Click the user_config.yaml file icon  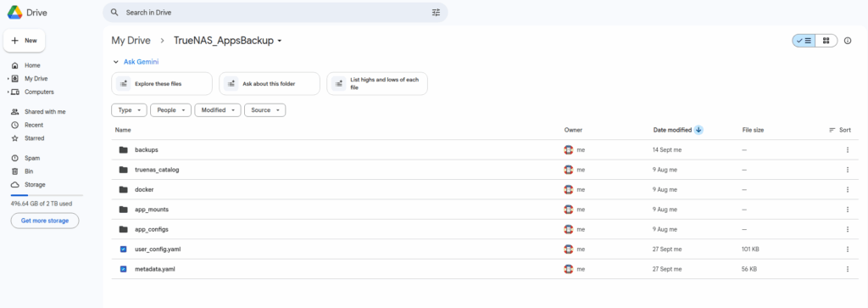point(124,249)
